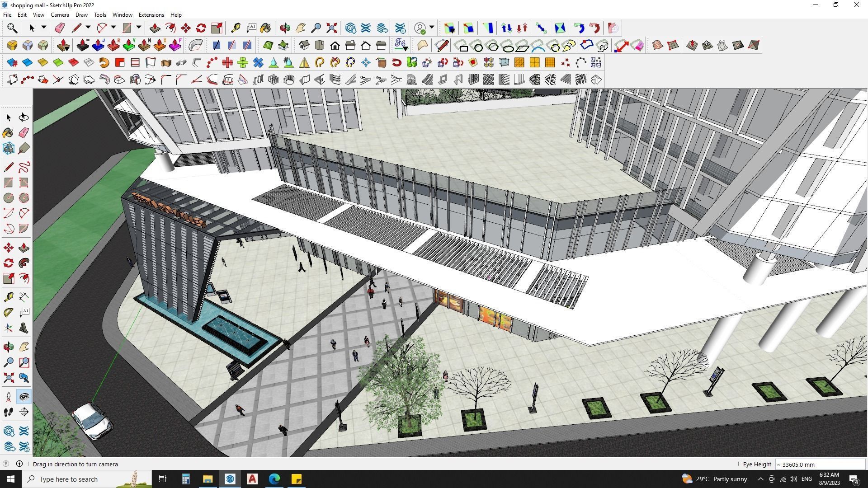Open the Arc tools dropdown arrow
Image resolution: width=868 pixels, height=488 pixels.
tap(113, 28)
